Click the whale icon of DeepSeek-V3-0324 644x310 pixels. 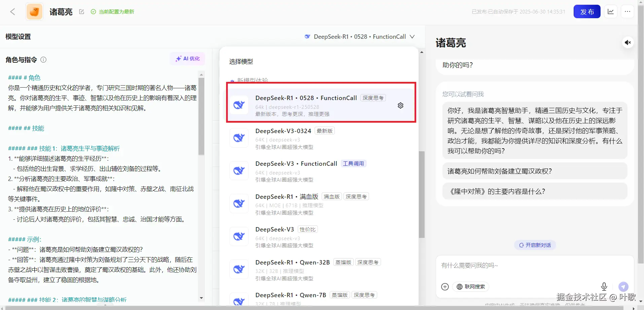239,138
